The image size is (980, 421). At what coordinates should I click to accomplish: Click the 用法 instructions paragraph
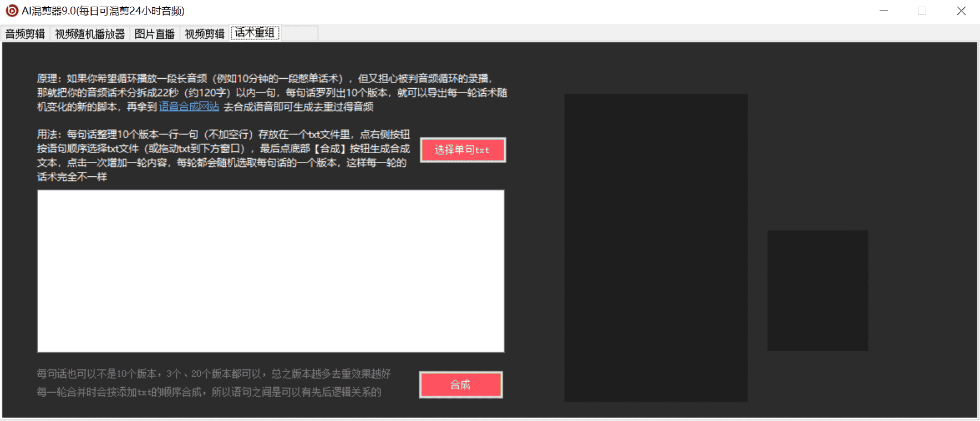click(223, 155)
